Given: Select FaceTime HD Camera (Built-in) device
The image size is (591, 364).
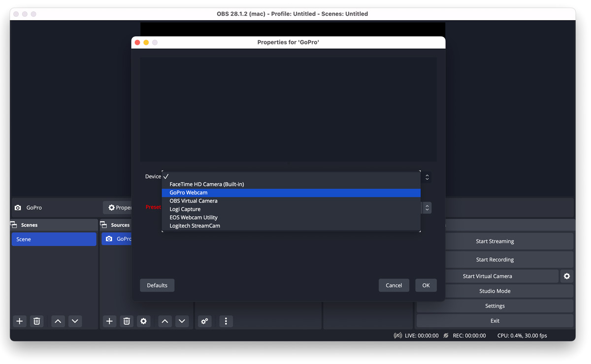Looking at the screenshot, I should point(207,184).
